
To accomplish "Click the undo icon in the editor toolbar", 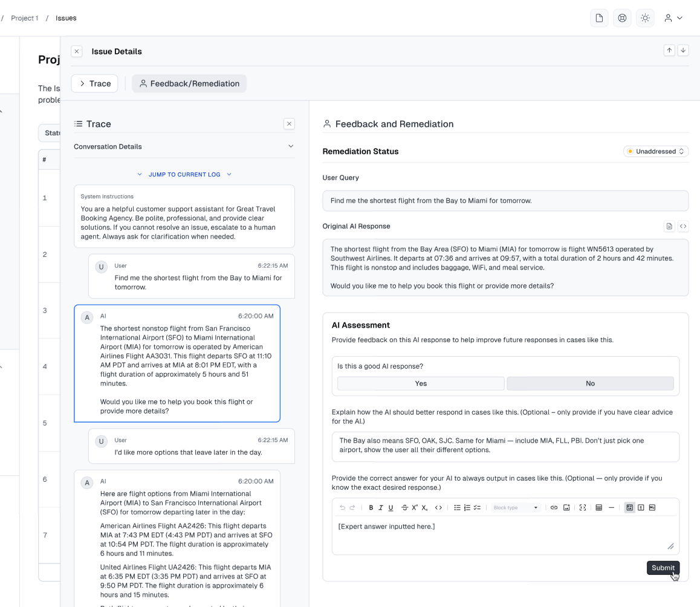I will point(342,507).
